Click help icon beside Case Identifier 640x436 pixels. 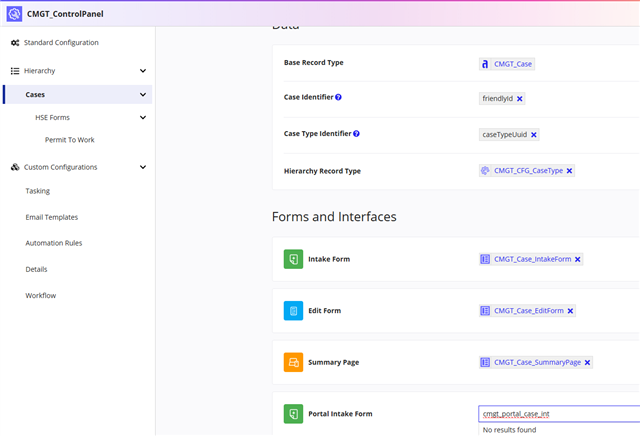(x=338, y=98)
